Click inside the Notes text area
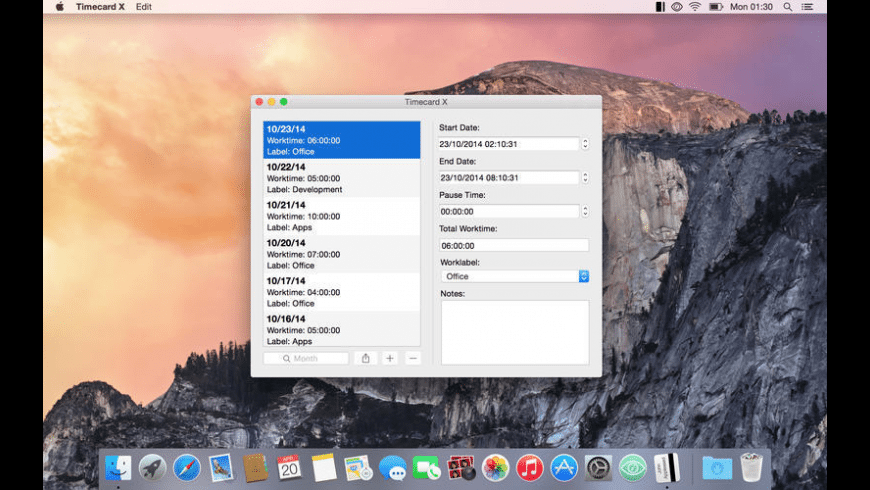Screen dimensions: 870x490 click(x=515, y=332)
